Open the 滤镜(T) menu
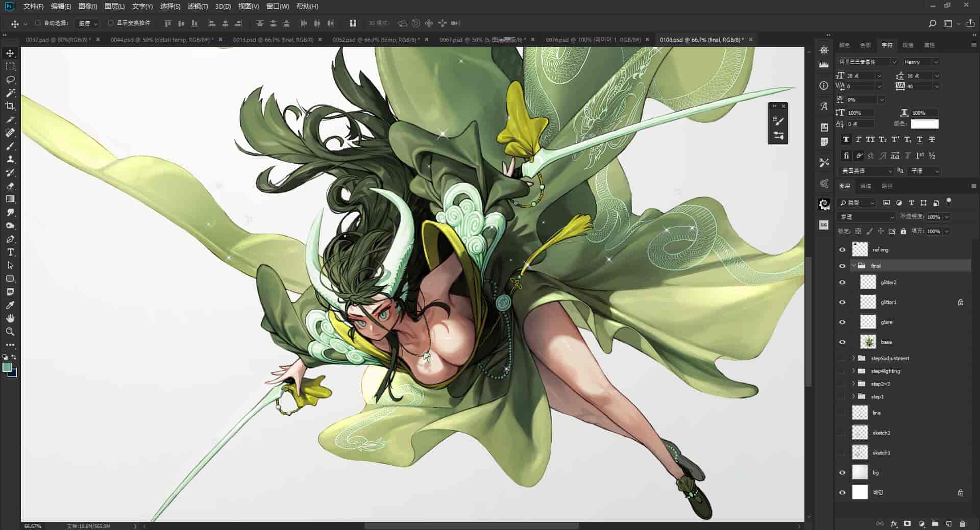This screenshot has width=980, height=530. (198, 6)
